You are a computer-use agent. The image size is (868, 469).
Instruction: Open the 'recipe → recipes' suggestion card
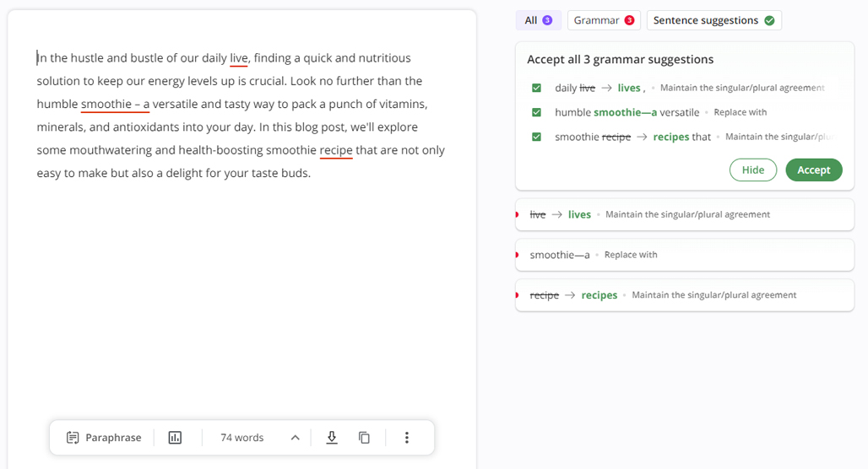click(685, 295)
